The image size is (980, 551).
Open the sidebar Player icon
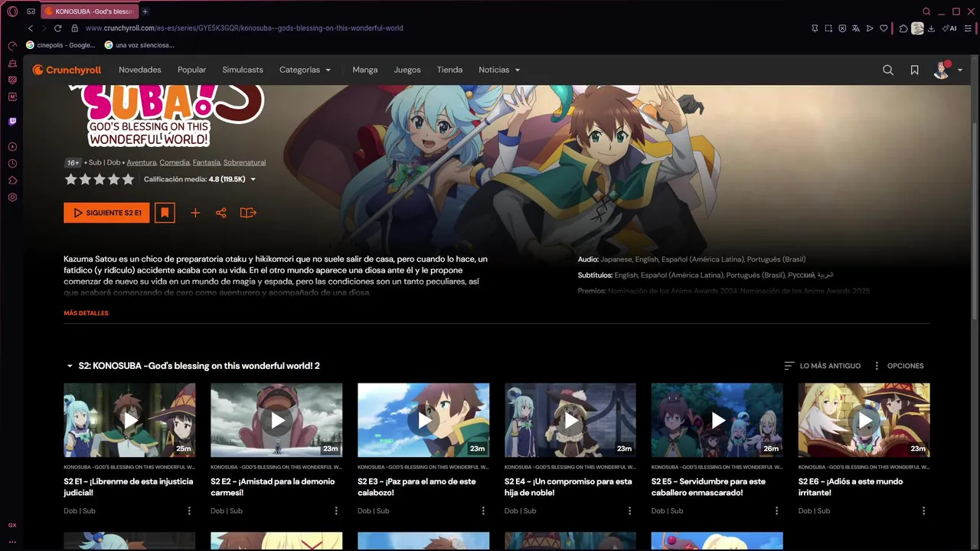[x=12, y=146]
